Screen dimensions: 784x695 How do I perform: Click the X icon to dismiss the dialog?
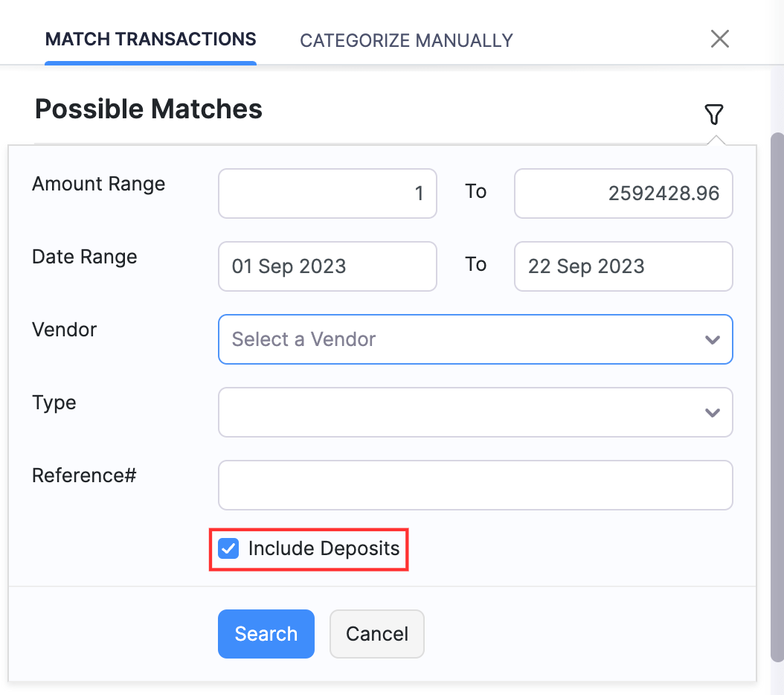(719, 39)
